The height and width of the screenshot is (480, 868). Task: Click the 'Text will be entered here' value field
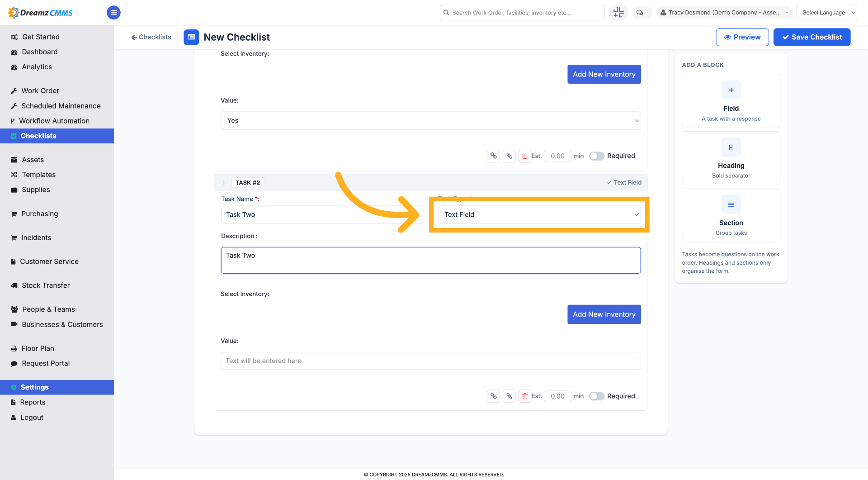pyautogui.click(x=430, y=361)
